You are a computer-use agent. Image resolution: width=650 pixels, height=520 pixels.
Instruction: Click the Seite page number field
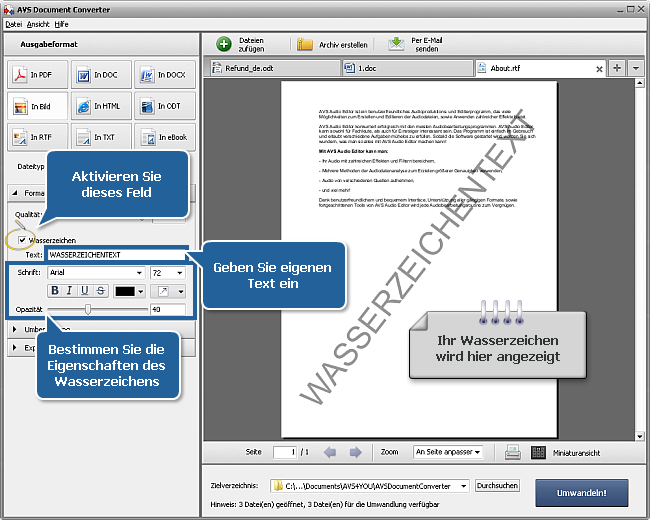coord(285,452)
